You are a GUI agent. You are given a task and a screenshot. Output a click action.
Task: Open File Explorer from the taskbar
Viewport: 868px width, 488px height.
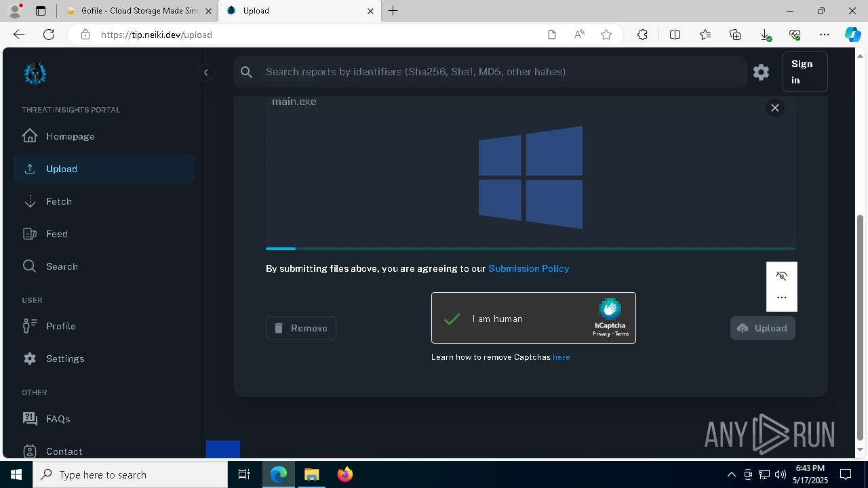click(311, 474)
